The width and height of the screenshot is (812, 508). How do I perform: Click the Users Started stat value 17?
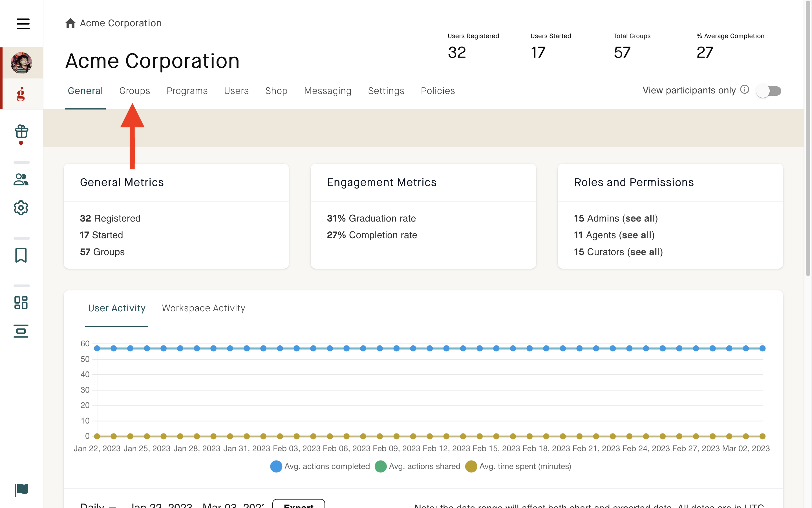tap(538, 52)
